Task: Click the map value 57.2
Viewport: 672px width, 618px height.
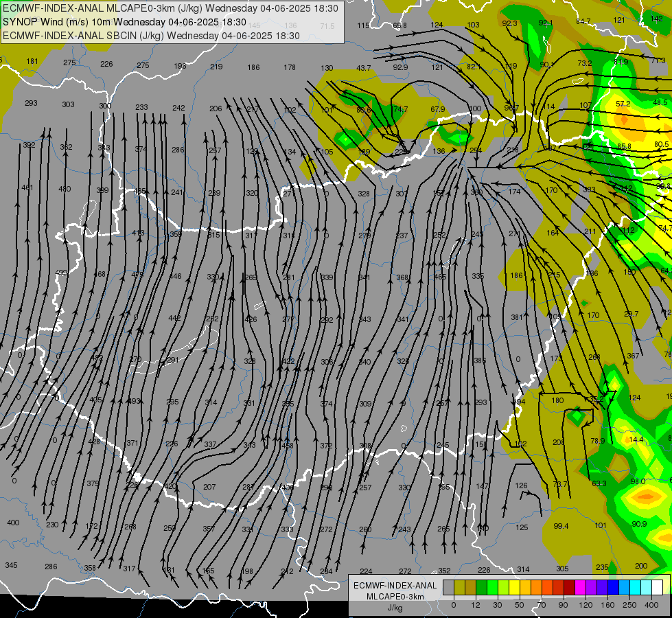Action: tap(623, 104)
